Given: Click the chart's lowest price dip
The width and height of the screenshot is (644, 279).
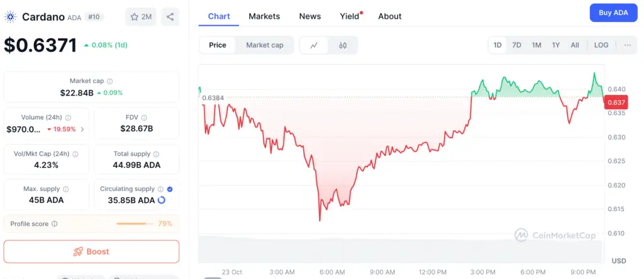Looking at the screenshot, I should point(319,220).
